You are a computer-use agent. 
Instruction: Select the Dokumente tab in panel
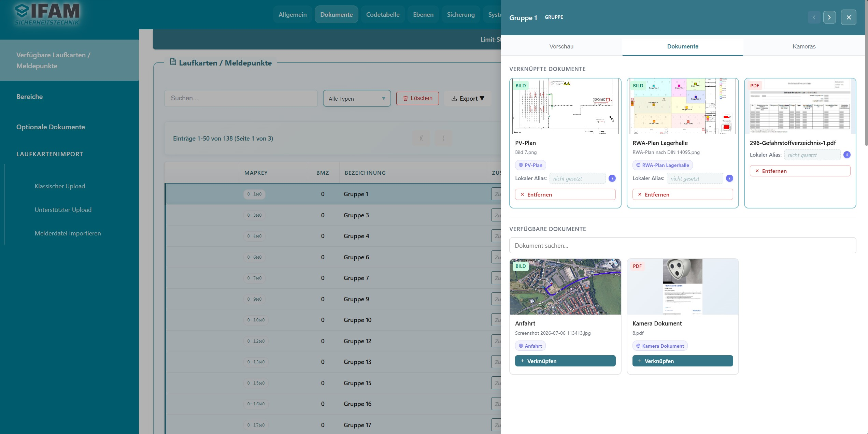coord(683,46)
